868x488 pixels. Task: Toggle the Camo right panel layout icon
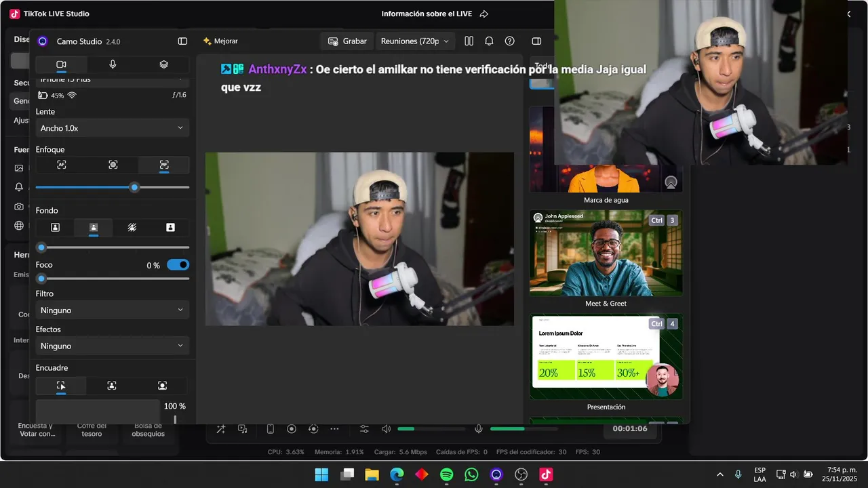[x=536, y=41]
